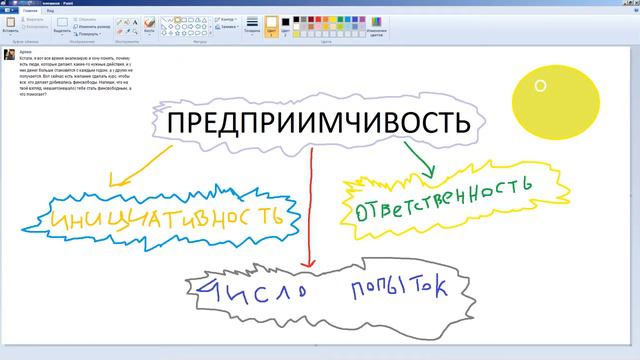Expand the Вставить (Paste) dropdown arrow
Viewport: 640px width, 360px height.
[11, 34]
